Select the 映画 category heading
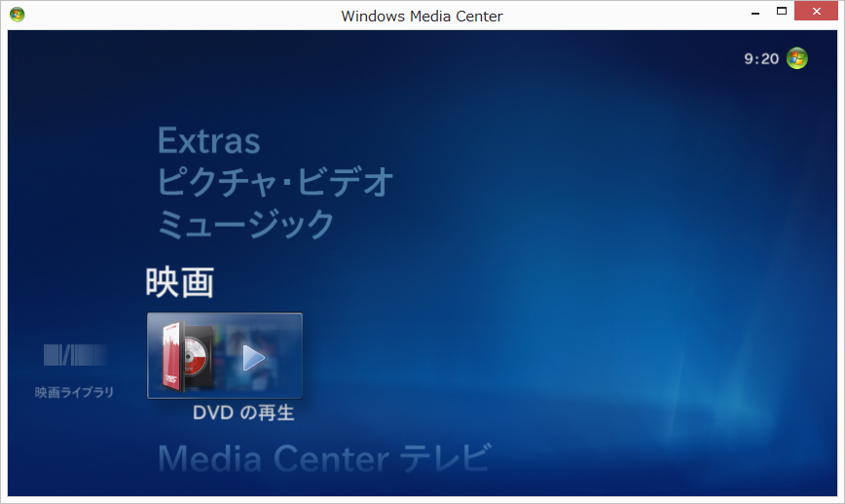Screen dimensions: 845x504 click(x=180, y=282)
